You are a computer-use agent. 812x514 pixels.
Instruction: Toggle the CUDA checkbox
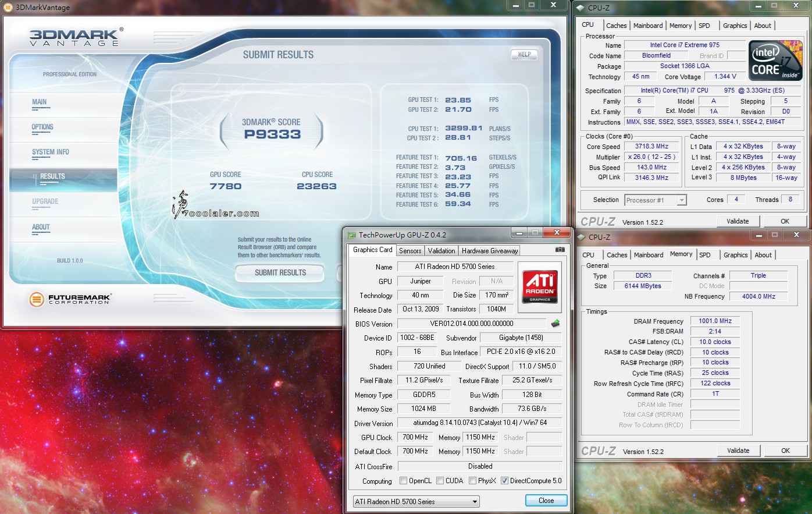(440, 481)
